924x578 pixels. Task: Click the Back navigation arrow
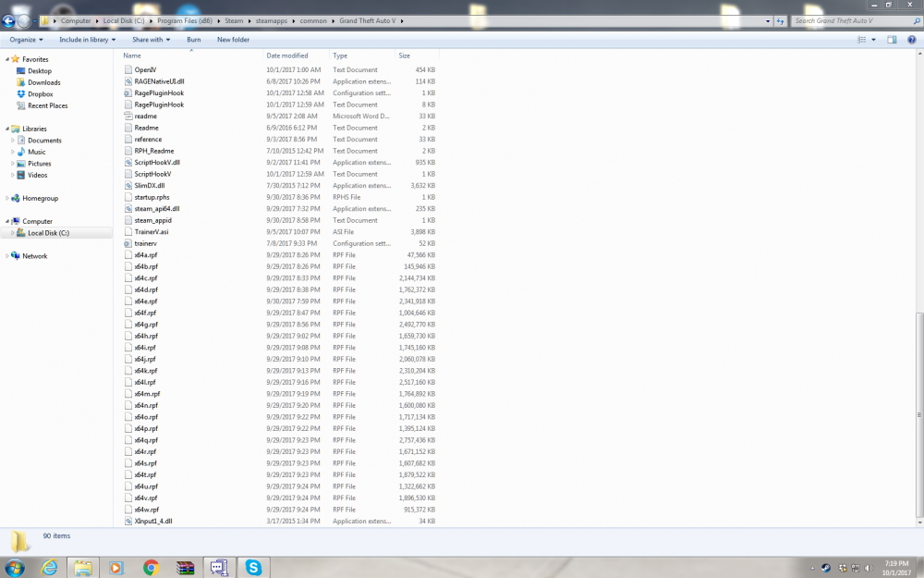pyautogui.click(x=8, y=21)
